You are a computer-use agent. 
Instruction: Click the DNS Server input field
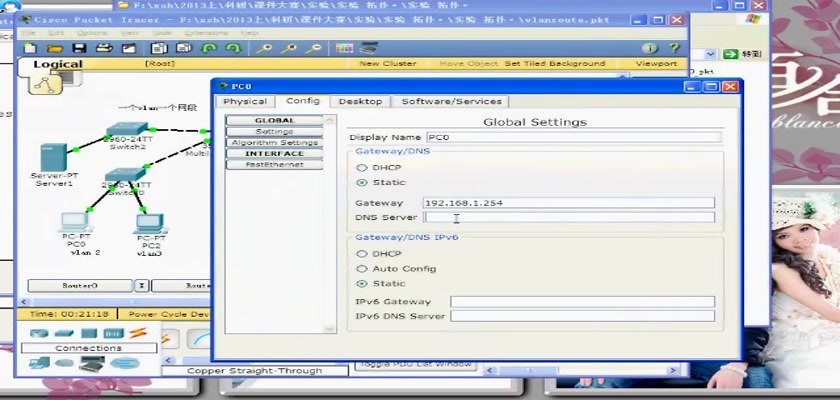tap(568, 217)
